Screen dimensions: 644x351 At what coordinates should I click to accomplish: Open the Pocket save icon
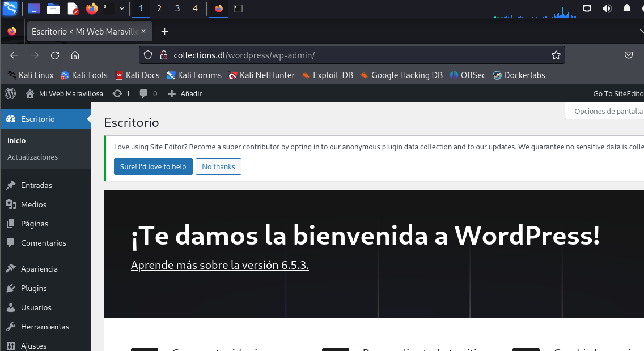(x=628, y=55)
